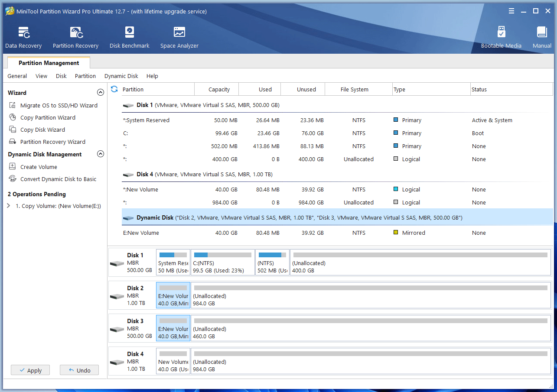557x392 pixels.
Task: Click Undo button
Action: pos(79,370)
